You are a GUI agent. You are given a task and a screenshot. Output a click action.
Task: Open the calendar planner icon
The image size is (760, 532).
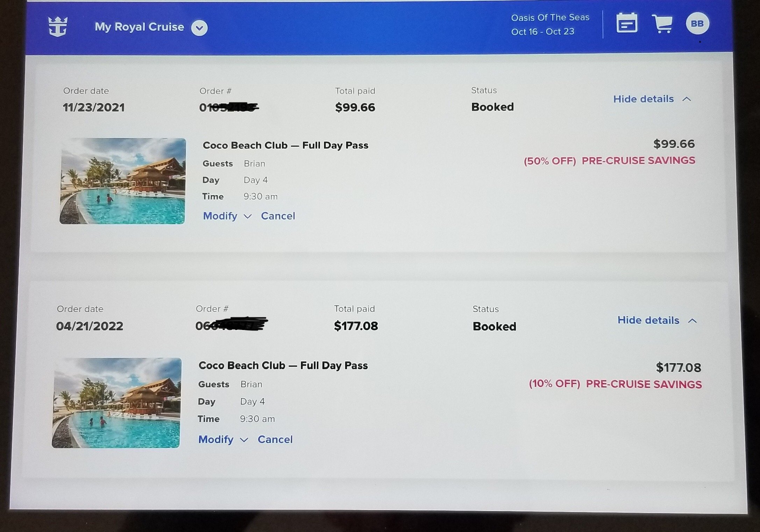click(626, 23)
